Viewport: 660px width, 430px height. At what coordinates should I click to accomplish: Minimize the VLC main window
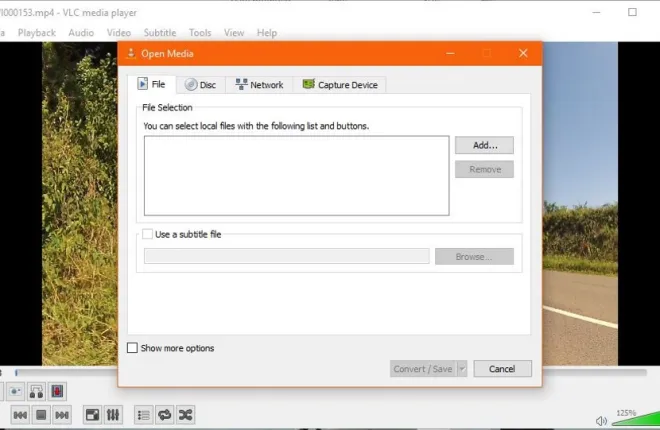[x=596, y=12]
